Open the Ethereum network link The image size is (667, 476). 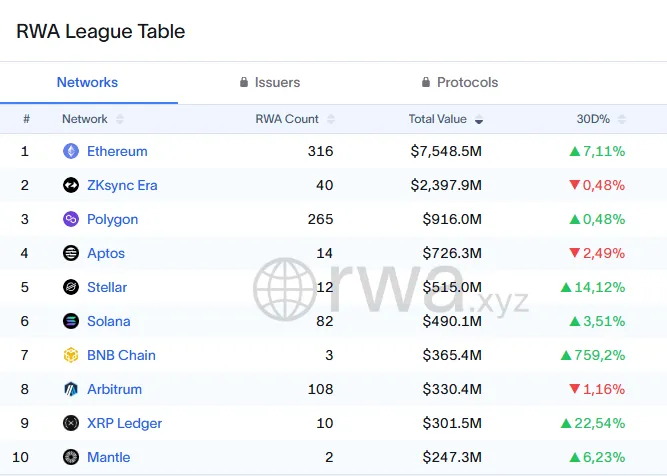(x=117, y=151)
